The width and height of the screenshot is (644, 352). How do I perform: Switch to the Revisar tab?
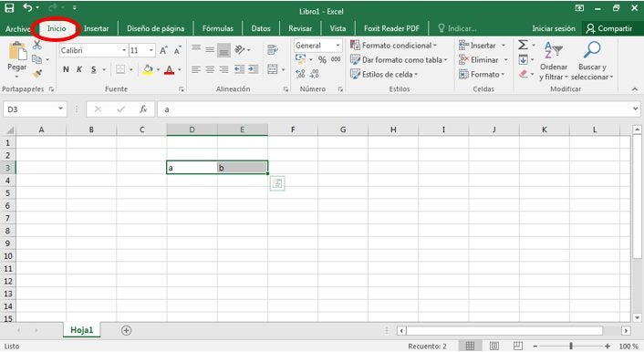pyautogui.click(x=300, y=28)
